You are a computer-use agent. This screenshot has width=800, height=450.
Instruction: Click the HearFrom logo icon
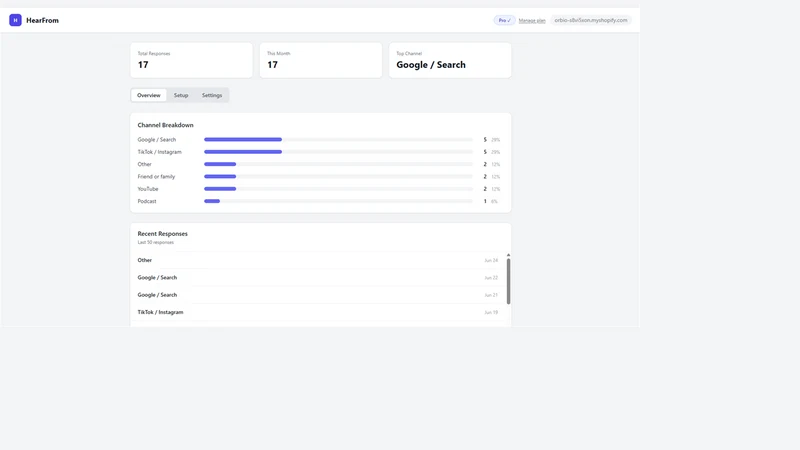click(15, 20)
